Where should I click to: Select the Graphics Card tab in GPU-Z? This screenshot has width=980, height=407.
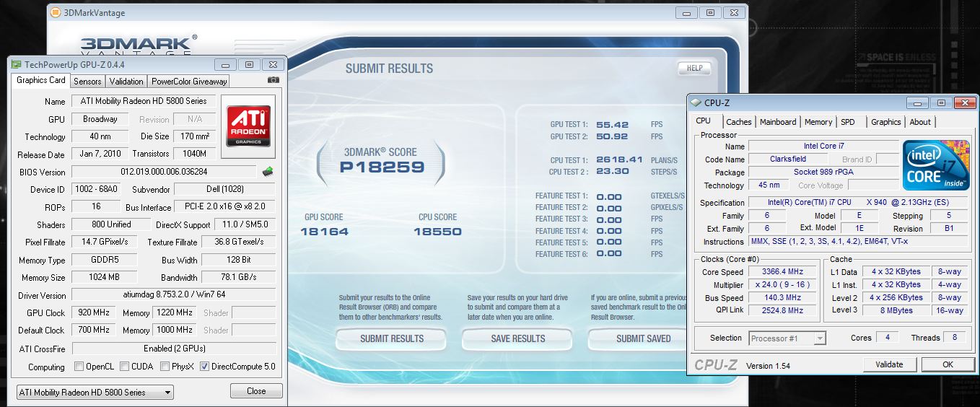(x=41, y=80)
